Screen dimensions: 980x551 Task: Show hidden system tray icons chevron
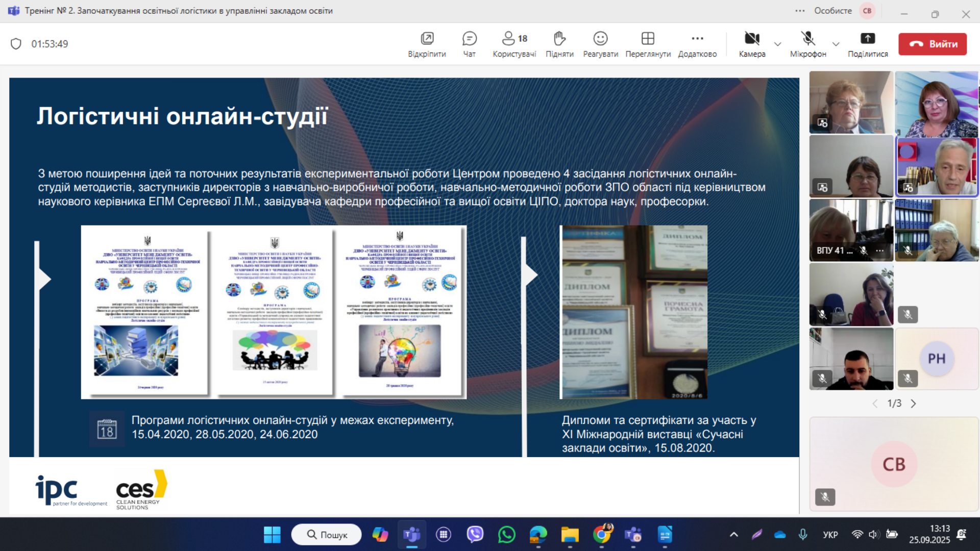[x=733, y=534]
